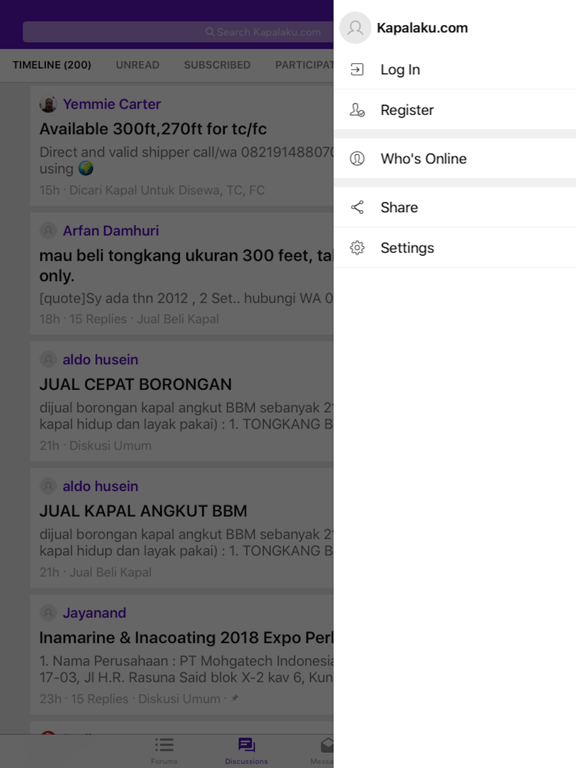Open Yemmie Carter's profile link

point(112,104)
